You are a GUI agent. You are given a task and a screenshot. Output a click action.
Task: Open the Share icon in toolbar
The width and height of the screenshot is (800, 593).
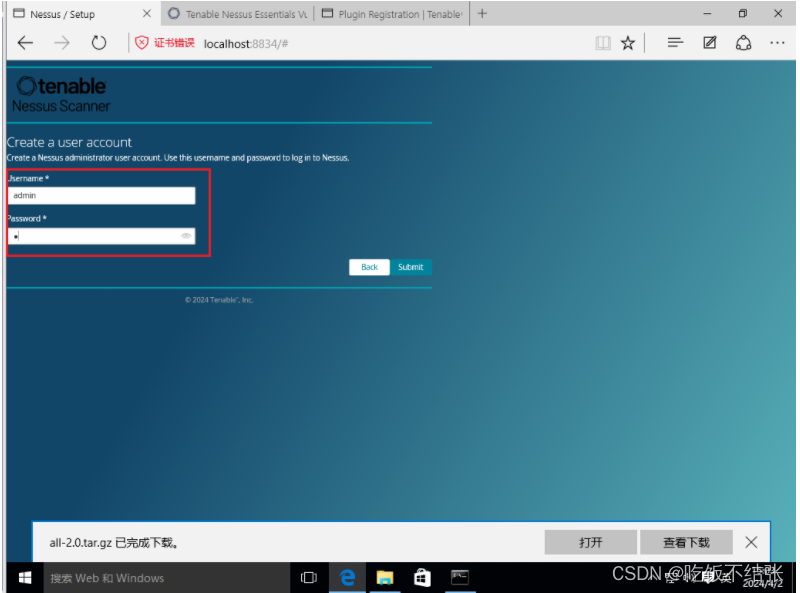point(743,43)
